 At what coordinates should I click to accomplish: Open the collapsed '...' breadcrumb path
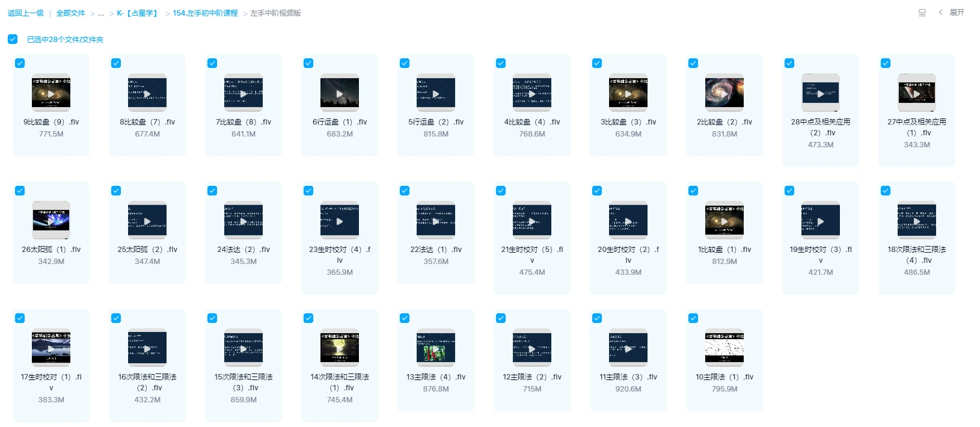click(x=101, y=13)
